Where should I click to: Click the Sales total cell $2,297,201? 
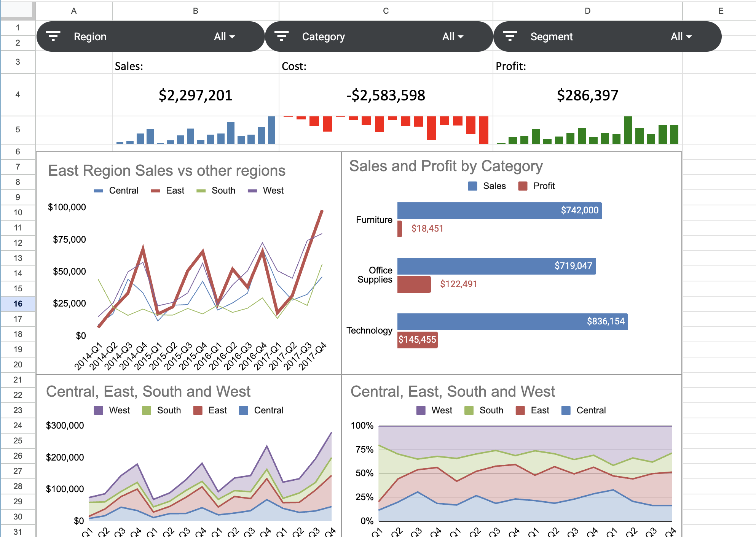(195, 95)
